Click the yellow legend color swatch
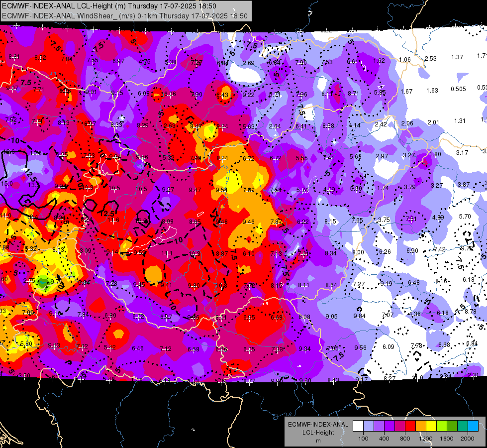Screen dimensions: 487x448 [x=431, y=426]
